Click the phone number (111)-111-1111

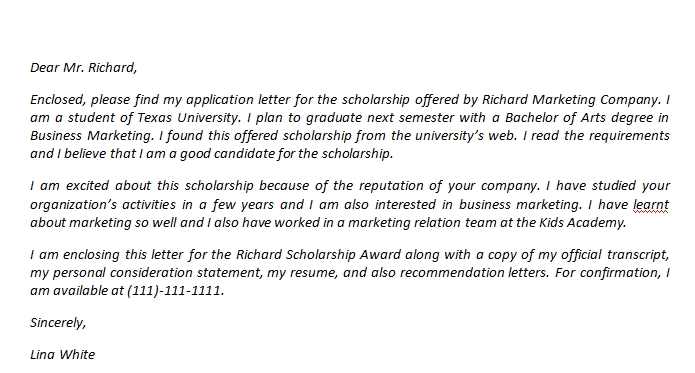(x=176, y=291)
